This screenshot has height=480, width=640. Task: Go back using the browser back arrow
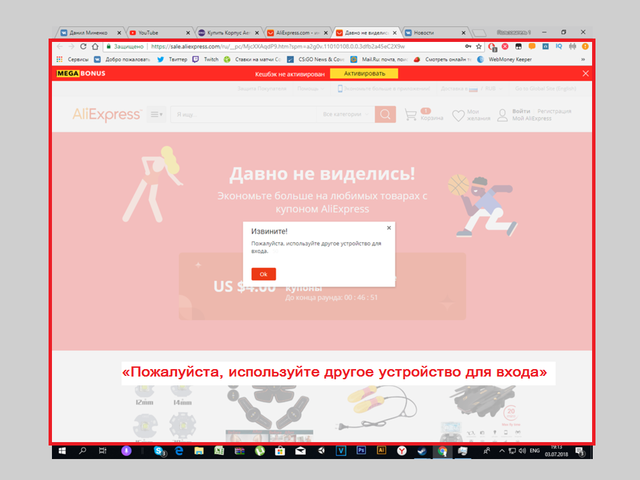tap(60, 47)
